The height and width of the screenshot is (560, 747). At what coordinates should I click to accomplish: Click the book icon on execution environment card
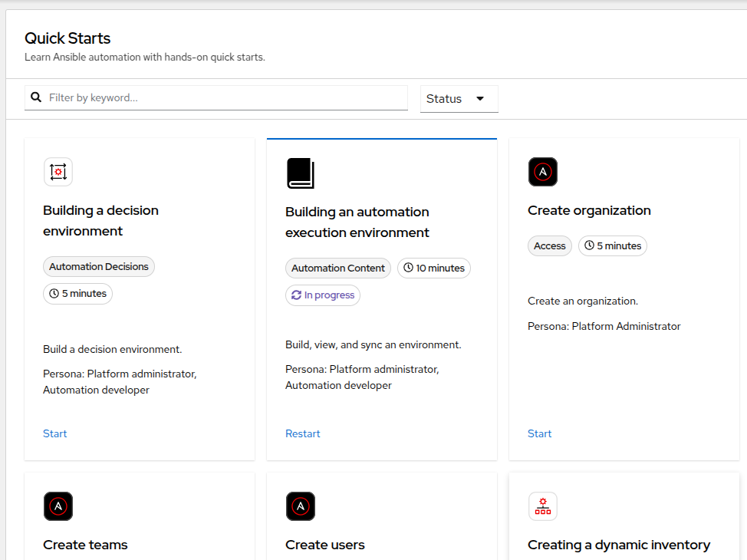pos(301,173)
